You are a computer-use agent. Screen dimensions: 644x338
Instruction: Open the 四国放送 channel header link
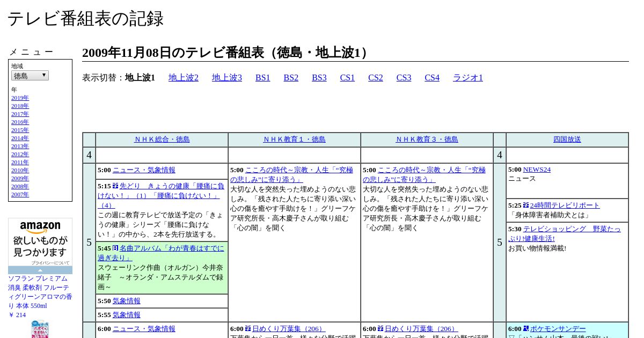click(x=567, y=139)
